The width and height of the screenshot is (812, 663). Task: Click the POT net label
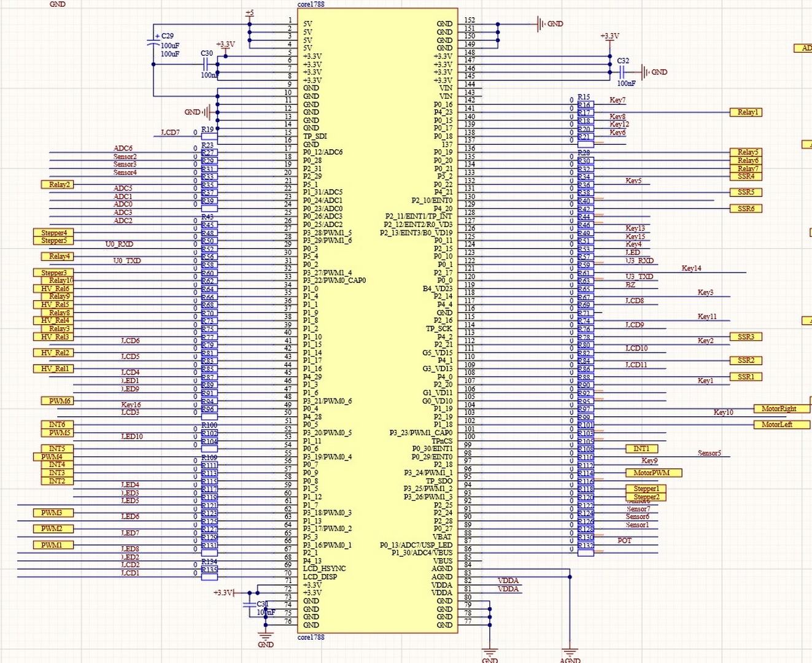[624, 540]
